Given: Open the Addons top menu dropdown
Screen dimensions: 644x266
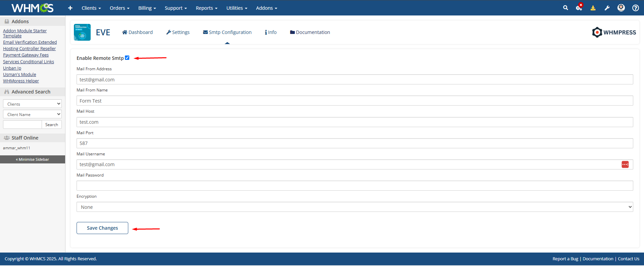Looking at the screenshot, I should 267,8.
